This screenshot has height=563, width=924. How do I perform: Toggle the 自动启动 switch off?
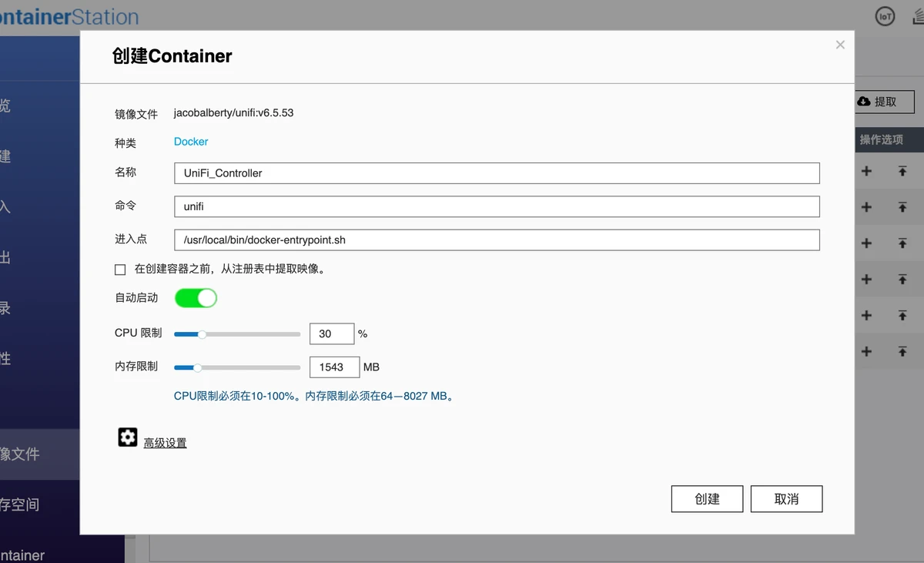coord(196,297)
